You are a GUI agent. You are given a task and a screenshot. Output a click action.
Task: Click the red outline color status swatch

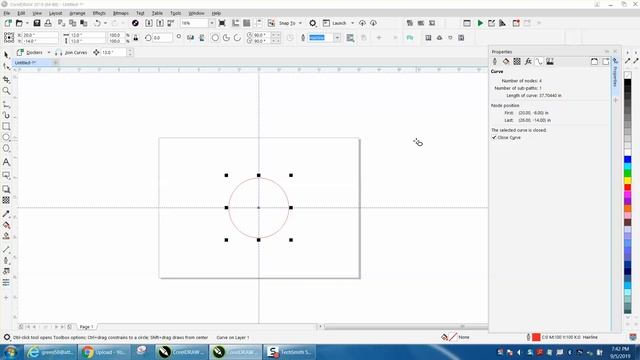pos(536,337)
